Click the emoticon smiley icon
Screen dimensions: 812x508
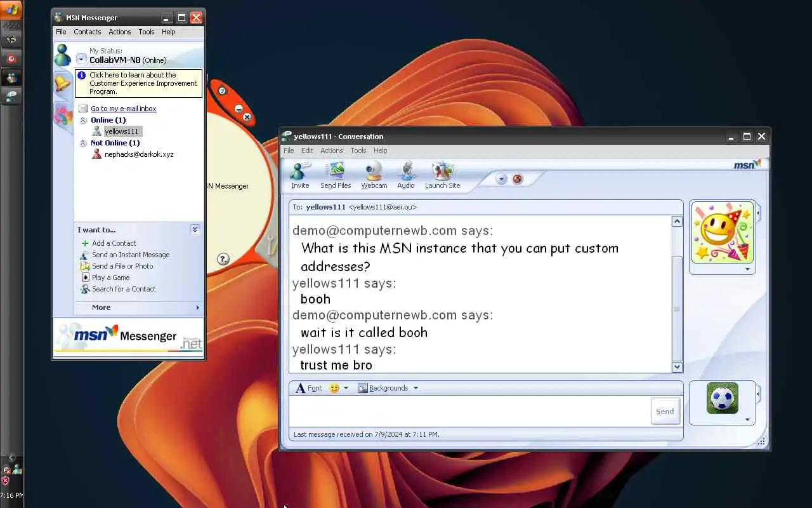[334, 388]
